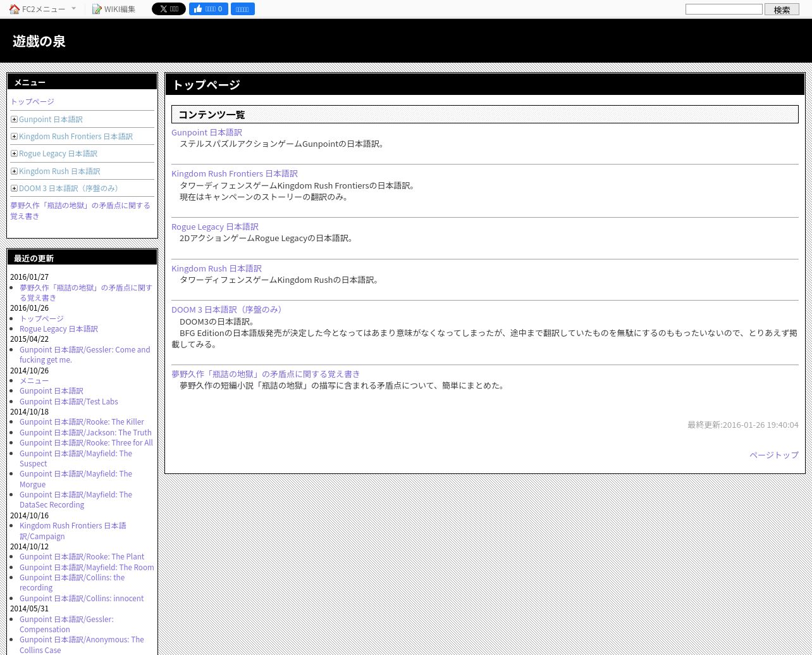
Task: Open Rooke: The Plant link
Action: point(82,556)
